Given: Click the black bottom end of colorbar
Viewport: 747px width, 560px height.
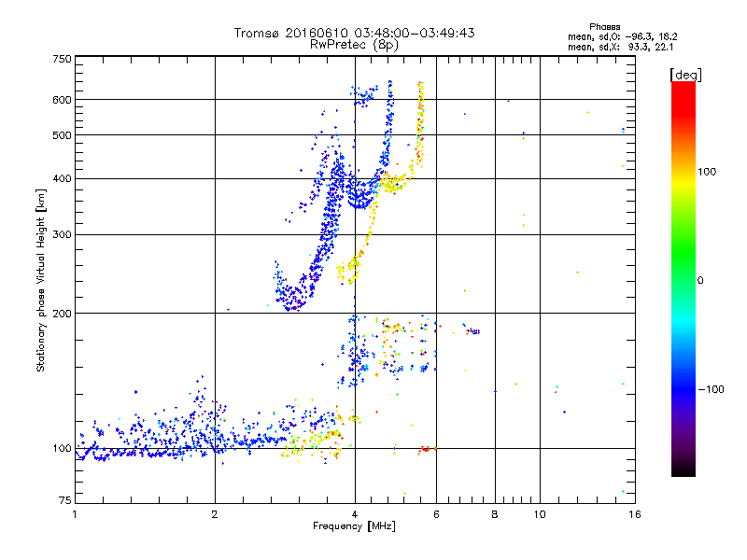Looking at the screenshot, I should [x=684, y=469].
